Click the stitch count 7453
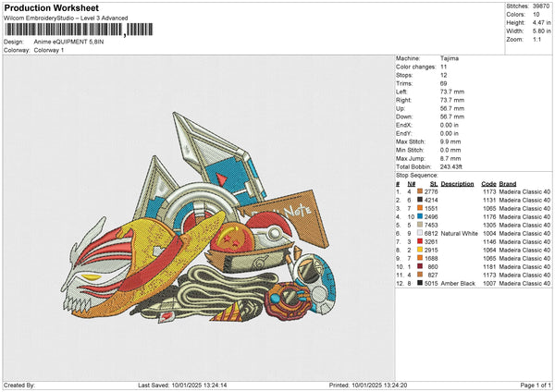Screen dimensions: 555x392 [x=431, y=225]
